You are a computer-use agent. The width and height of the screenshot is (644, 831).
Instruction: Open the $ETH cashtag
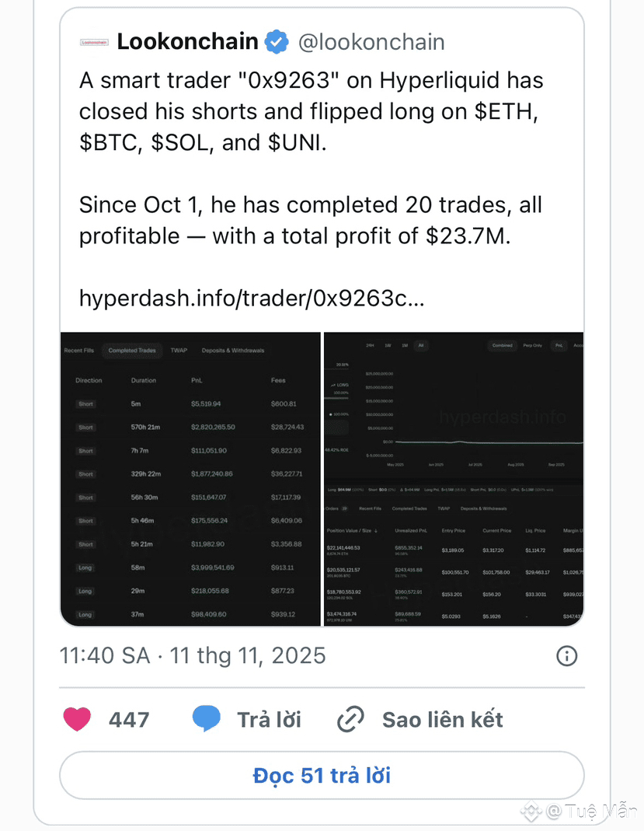(x=506, y=112)
